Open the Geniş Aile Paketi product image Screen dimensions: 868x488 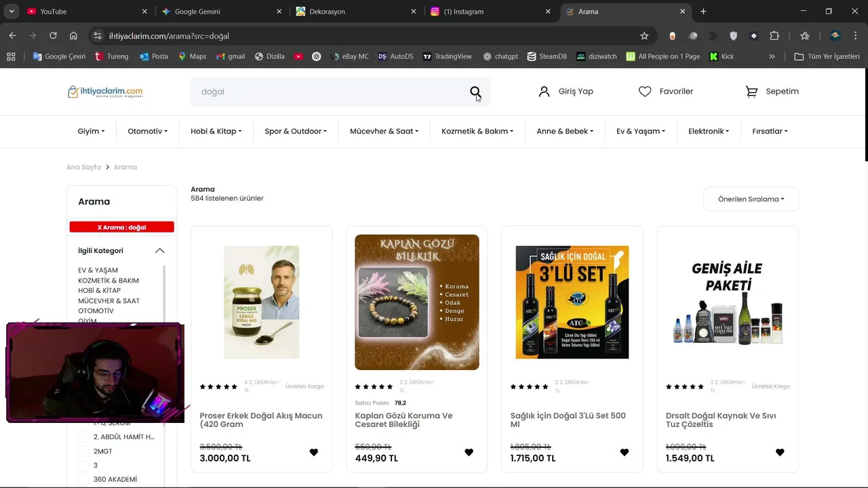coord(728,302)
